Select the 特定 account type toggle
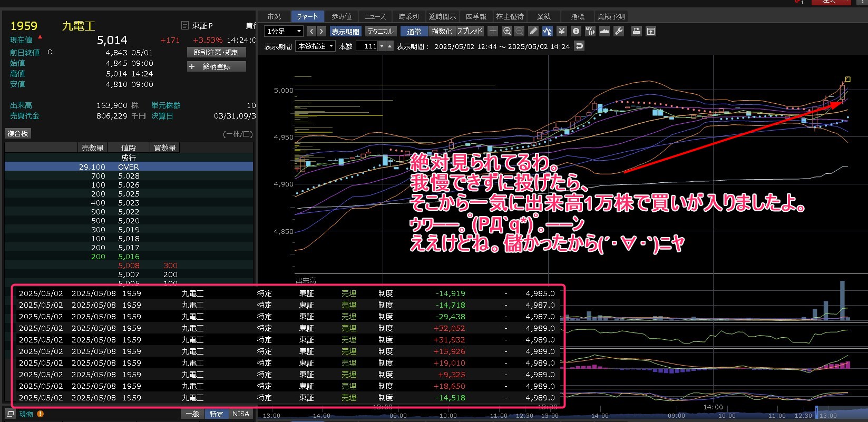 point(216,414)
